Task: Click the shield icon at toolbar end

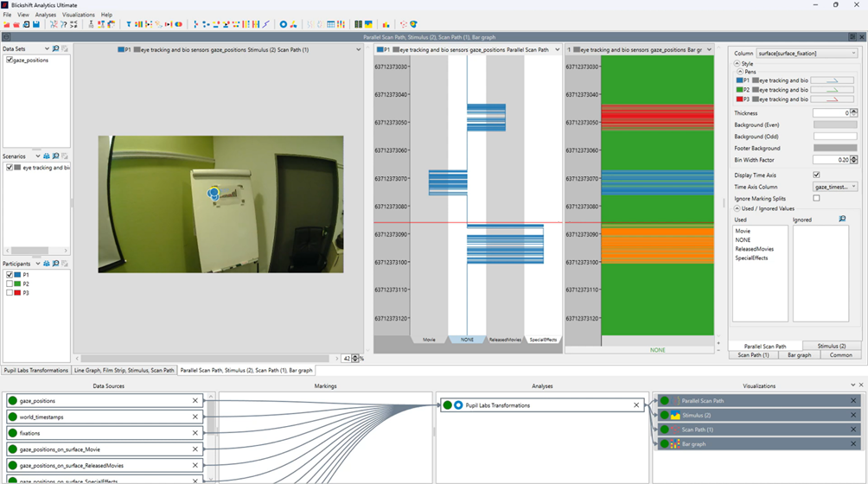Action: tap(413, 24)
